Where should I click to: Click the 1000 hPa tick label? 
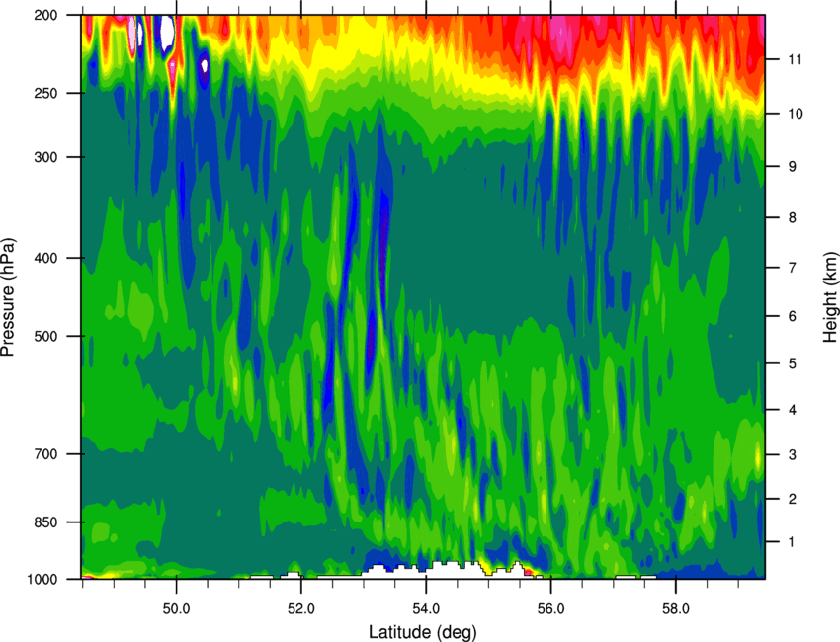tap(42, 579)
